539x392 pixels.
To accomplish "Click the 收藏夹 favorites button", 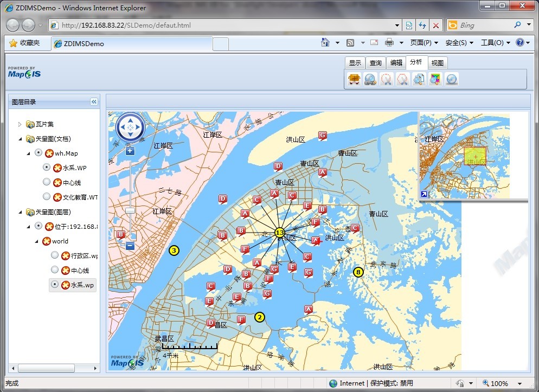I will coord(24,43).
